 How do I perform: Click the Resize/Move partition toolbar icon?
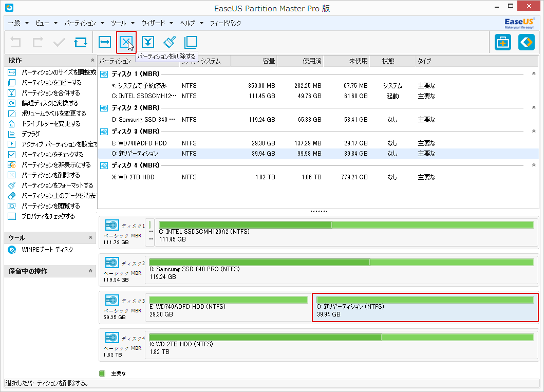(x=104, y=42)
